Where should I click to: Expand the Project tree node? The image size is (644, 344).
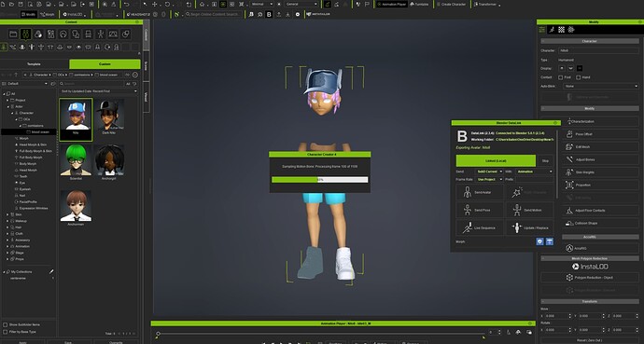(x=7, y=100)
